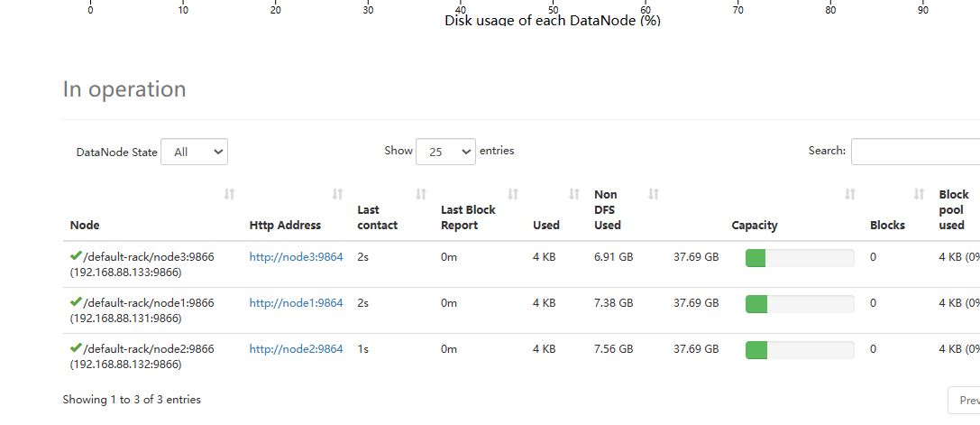This screenshot has height=425, width=980.
Task: Click green checkmark for node2 row
Action: 76,348
